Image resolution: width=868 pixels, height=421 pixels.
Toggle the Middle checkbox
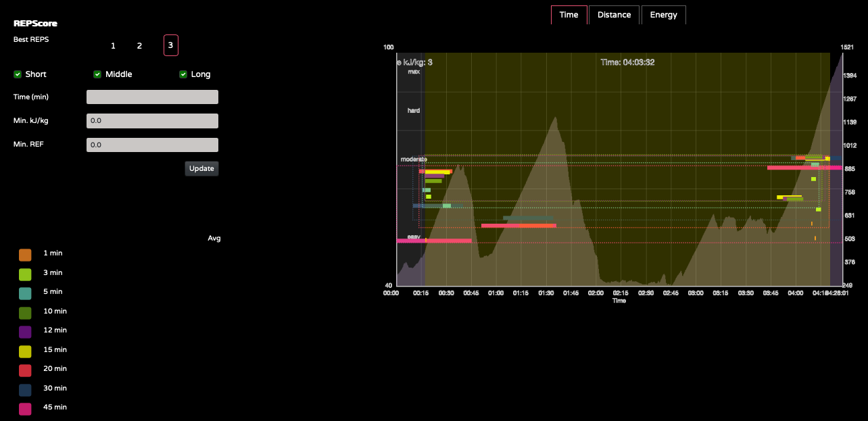coord(97,74)
